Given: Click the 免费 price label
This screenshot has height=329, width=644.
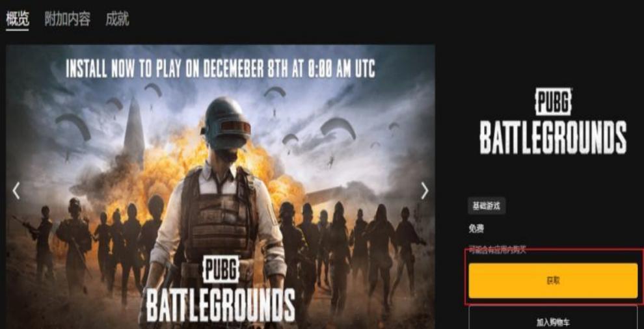Looking at the screenshot, I should (476, 229).
